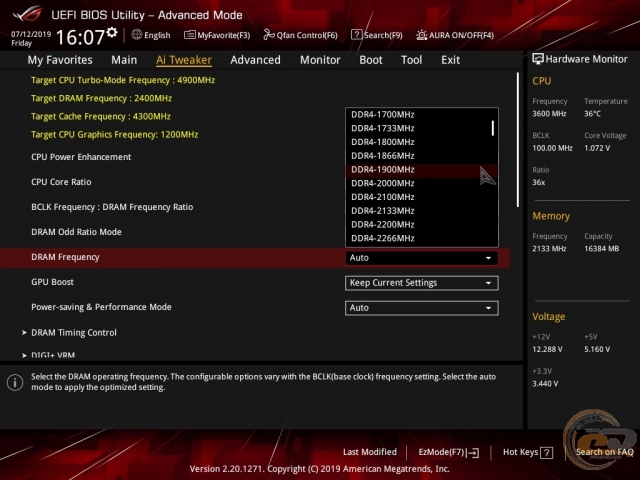Select the highlighted DDR4-1900MHz option
This screenshot has width=640, height=480.
[422, 169]
